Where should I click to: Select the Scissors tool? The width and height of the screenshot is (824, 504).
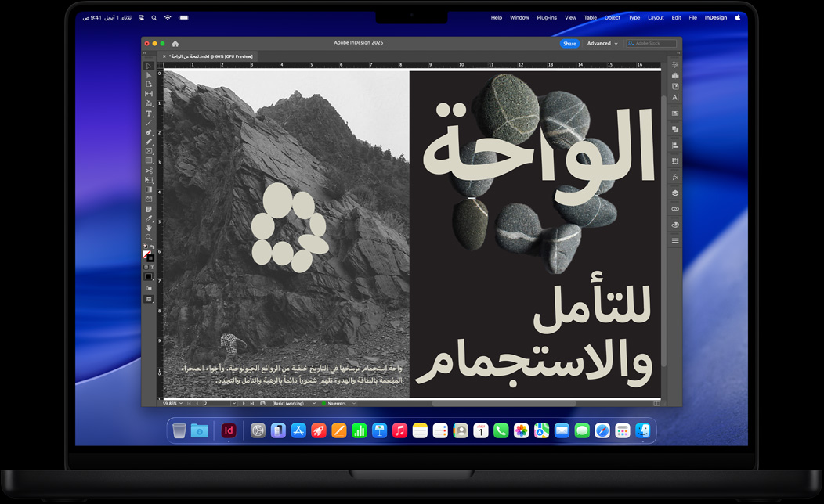click(x=148, y=171)
